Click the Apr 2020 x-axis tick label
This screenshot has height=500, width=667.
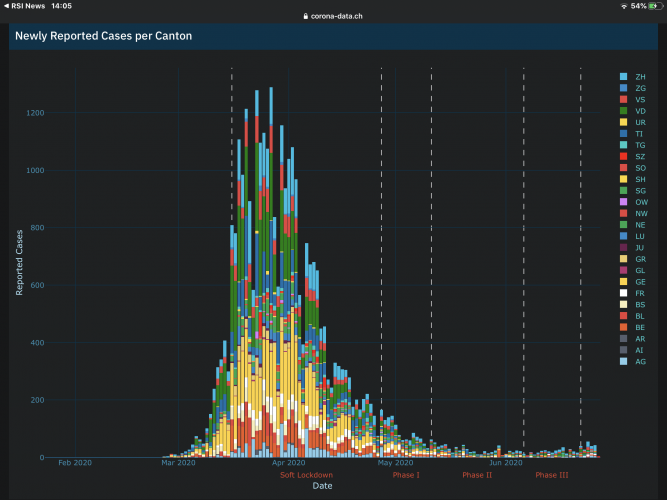288,463
